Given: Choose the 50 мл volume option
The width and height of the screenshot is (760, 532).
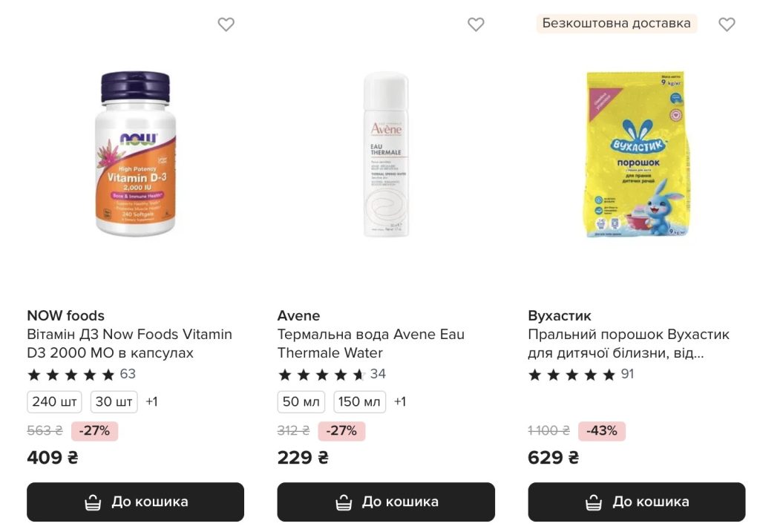Looking at the screenshot, I should click(301, 401).
